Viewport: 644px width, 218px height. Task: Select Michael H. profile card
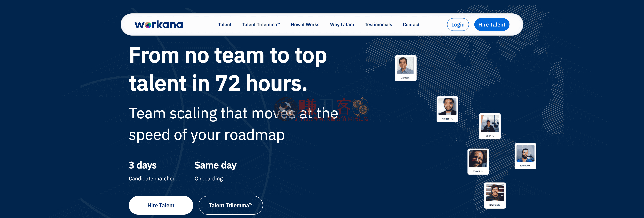(447, 109)
